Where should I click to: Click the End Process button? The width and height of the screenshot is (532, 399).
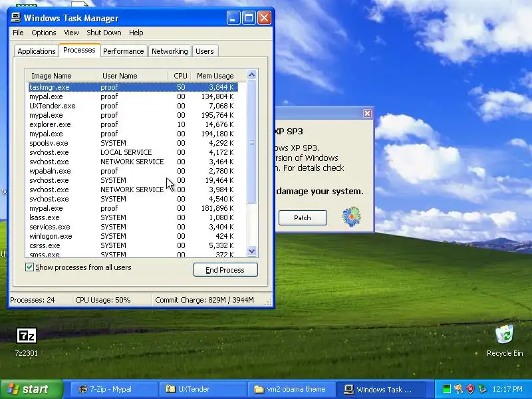click(x=225, y=270)
